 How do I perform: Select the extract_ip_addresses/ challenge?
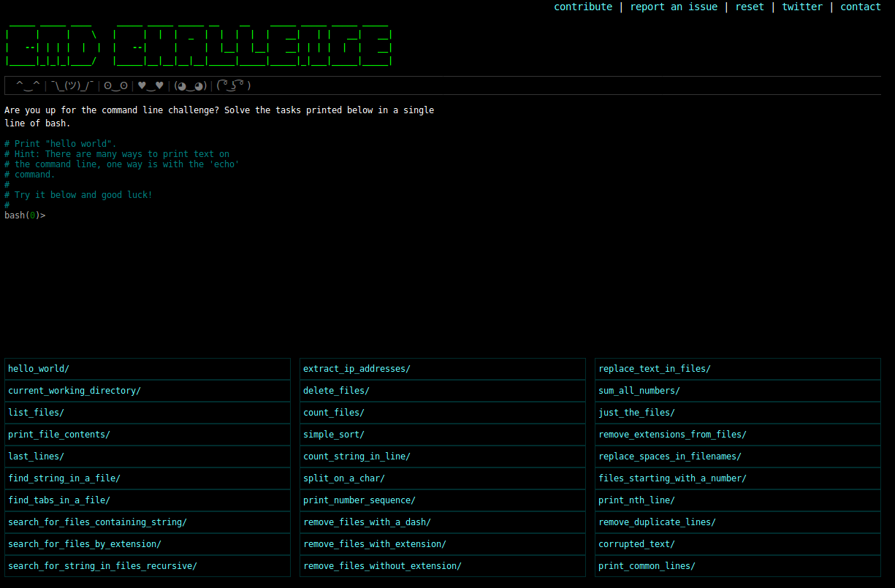click(x=357, y=369)
